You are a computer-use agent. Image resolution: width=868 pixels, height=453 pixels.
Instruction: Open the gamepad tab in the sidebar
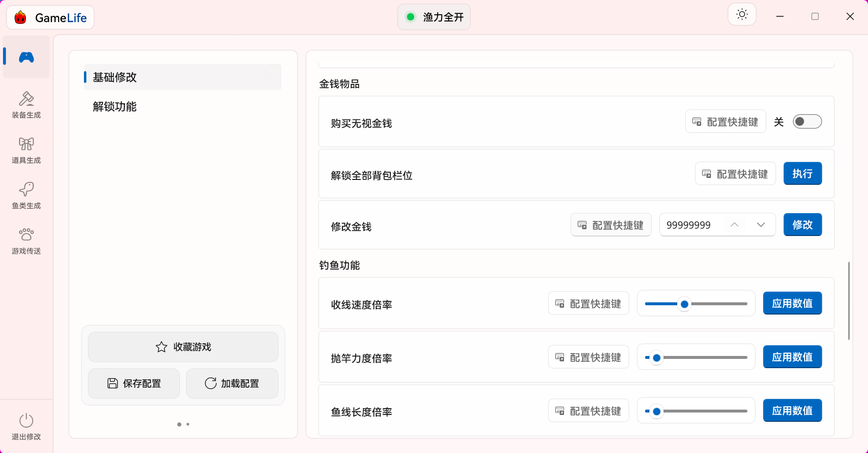pyautogui.click(x=26, y=57)
